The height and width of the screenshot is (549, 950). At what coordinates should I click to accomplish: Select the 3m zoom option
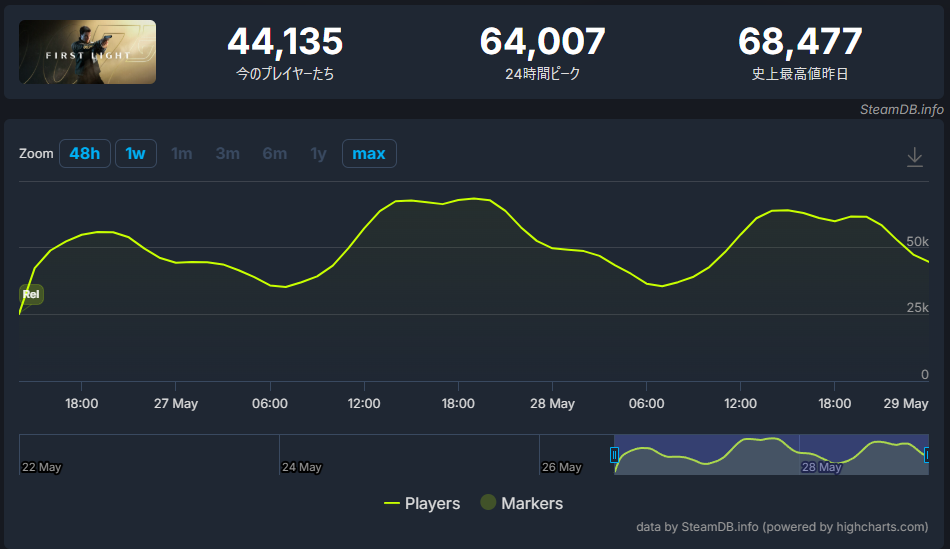(228, 153)
